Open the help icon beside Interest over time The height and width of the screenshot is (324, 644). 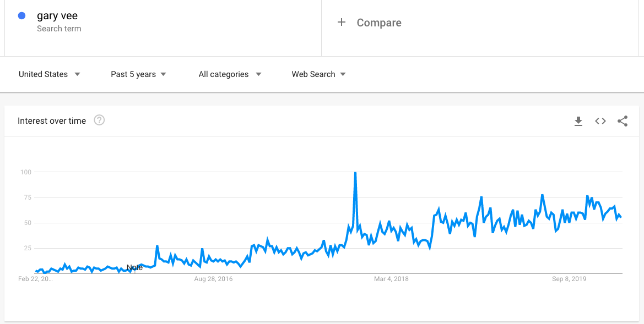[x=99, y=120]
